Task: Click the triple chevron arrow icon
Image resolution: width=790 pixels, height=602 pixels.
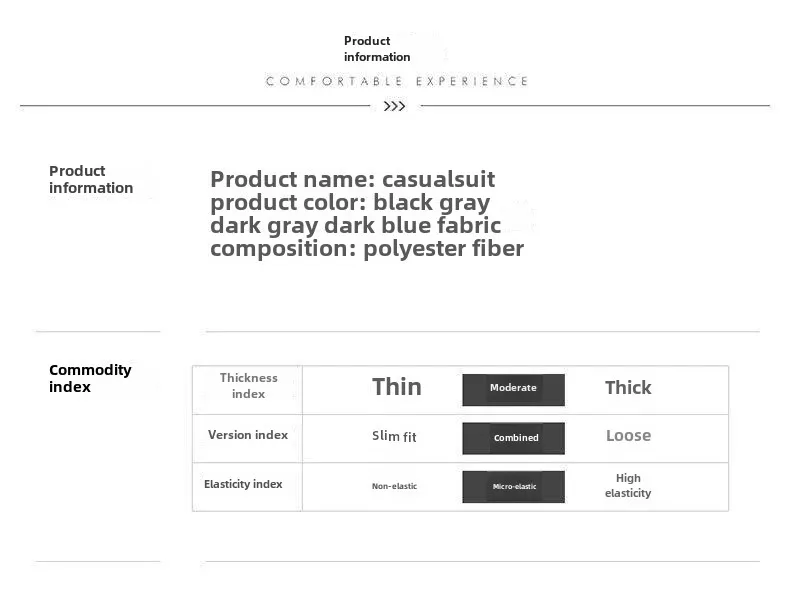Action: pos(394,106)
